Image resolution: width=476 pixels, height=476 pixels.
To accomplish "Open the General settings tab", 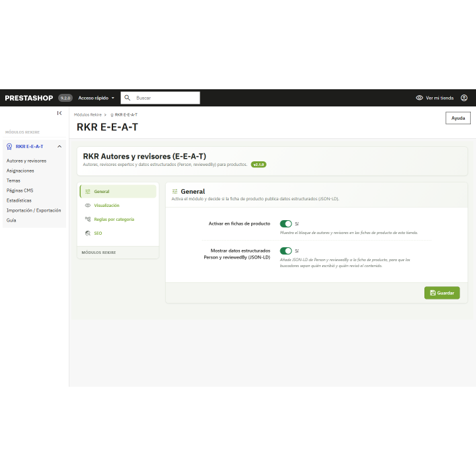I will [118, 192].
